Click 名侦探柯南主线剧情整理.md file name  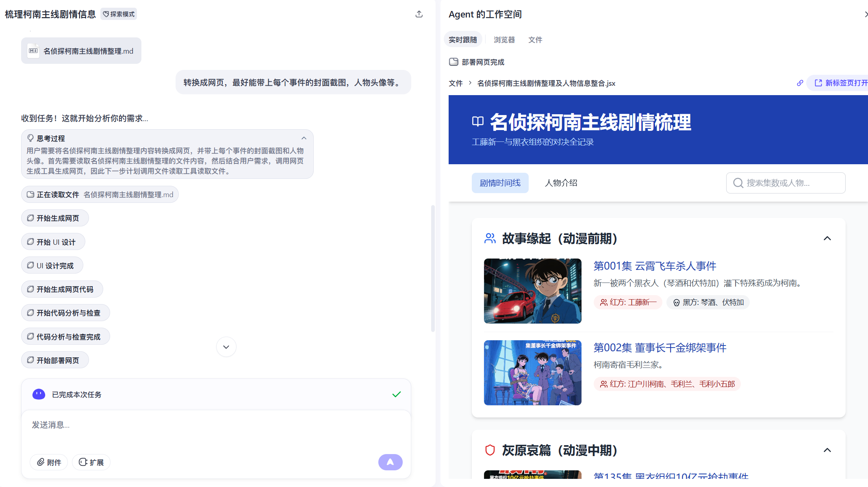pos(88,51)
